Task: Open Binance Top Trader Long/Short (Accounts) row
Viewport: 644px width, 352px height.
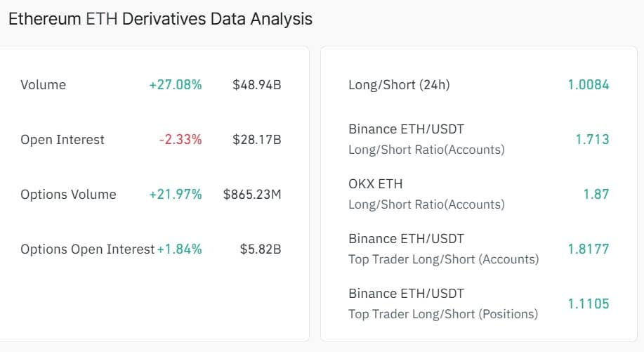Action: pyautogui.click(x=443, y=249)
